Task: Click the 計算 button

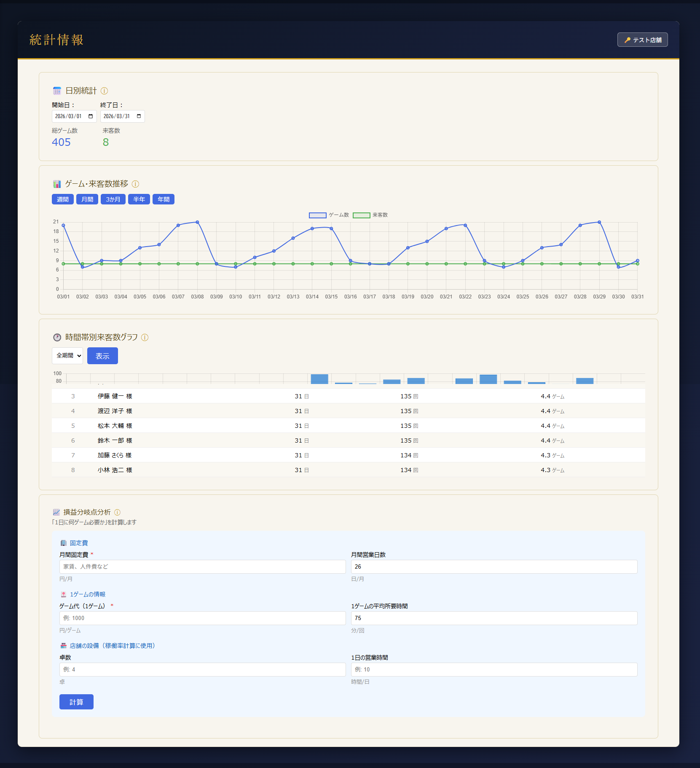Action: coord(76,702)
